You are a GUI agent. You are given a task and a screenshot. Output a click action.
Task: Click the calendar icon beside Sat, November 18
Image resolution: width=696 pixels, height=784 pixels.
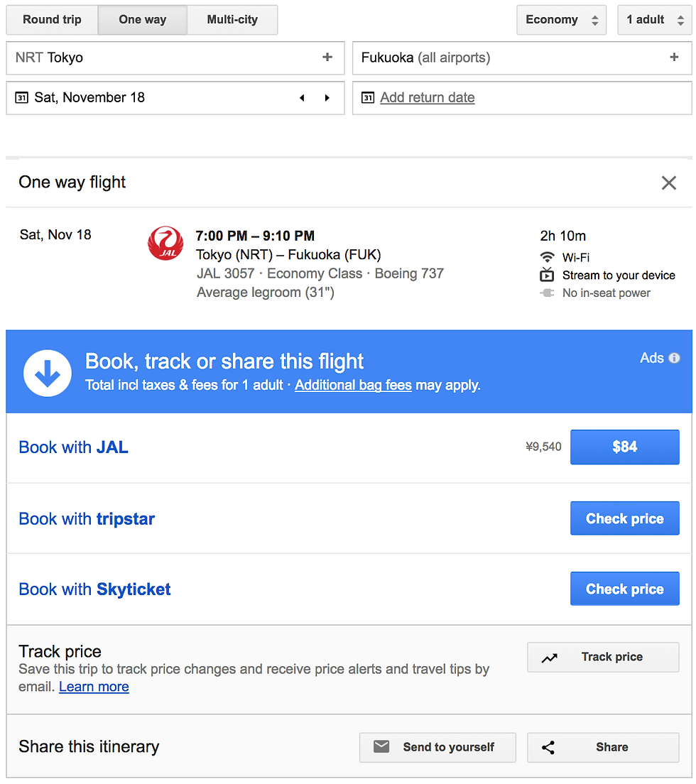coord(21,97)
